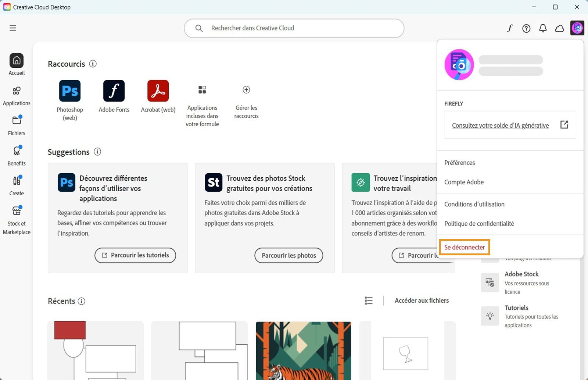Image resolution: width=588 pixels, height=380 pixels.
Task: Click external link icon in Firefly box
Action: click(x=564, y=125)
